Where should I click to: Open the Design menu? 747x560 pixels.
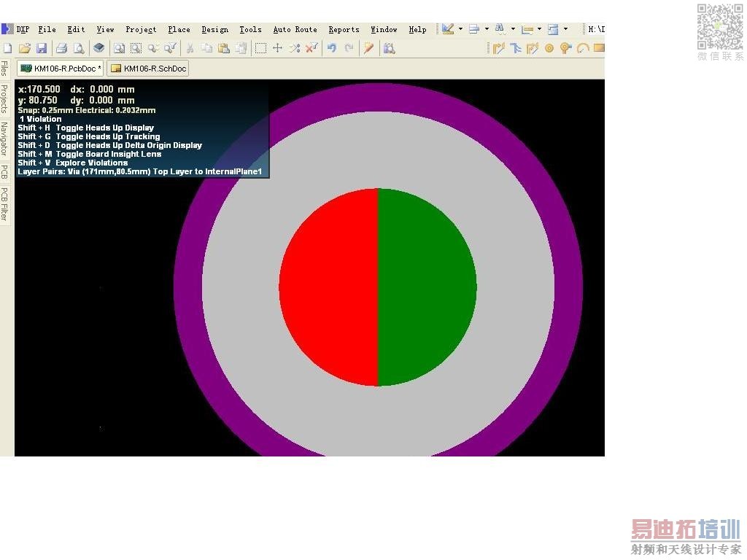coord(215,29)
